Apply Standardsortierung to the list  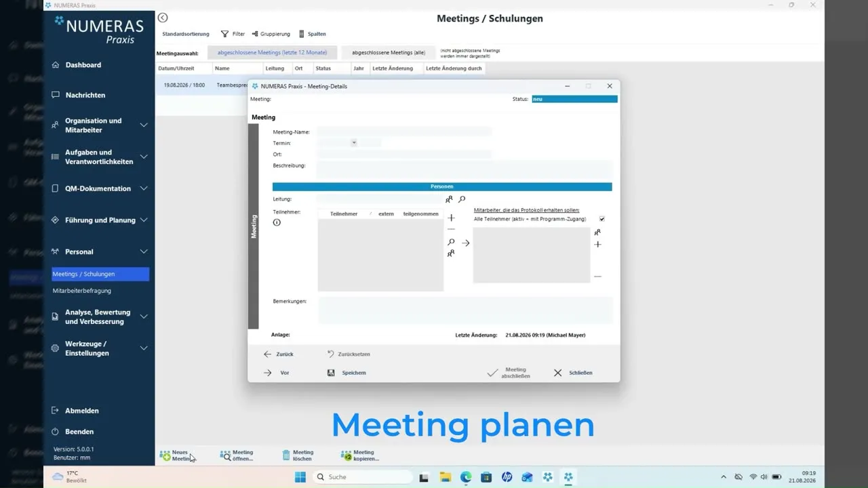[x=186, y=34]
